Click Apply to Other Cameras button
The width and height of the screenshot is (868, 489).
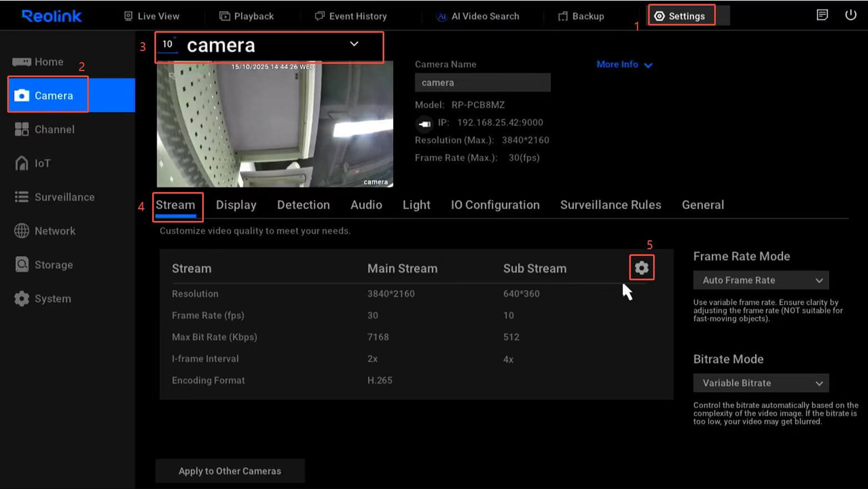pyautogui.click(x=230, y=471)
